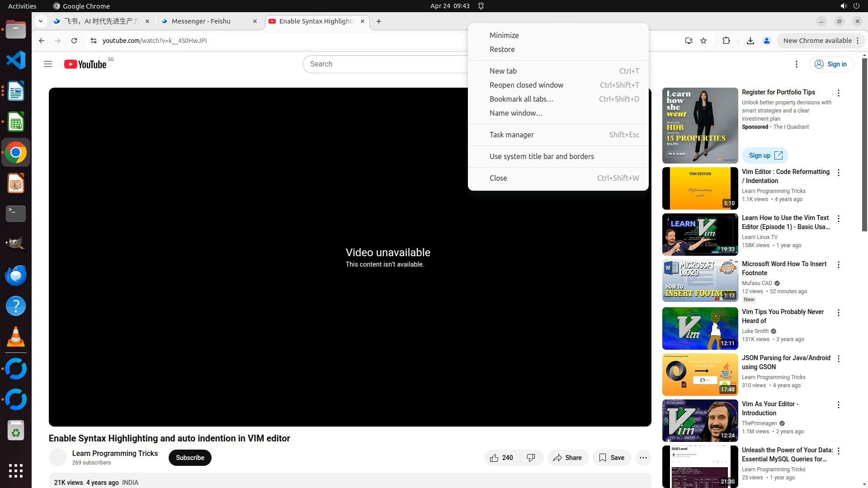Viewport: 868px width, 488px height.
Task: Click the dislike thumbs-down icon
Action: click(531, 458)
